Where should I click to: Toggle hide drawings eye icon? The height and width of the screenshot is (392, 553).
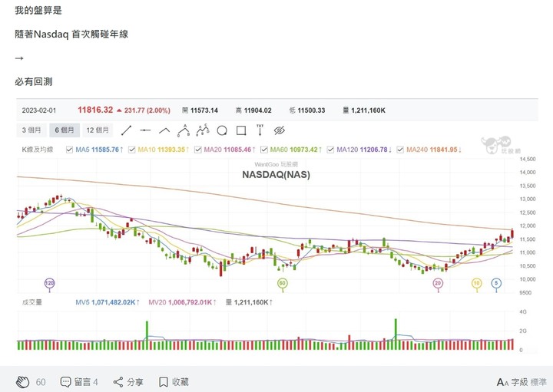point(280,130)
